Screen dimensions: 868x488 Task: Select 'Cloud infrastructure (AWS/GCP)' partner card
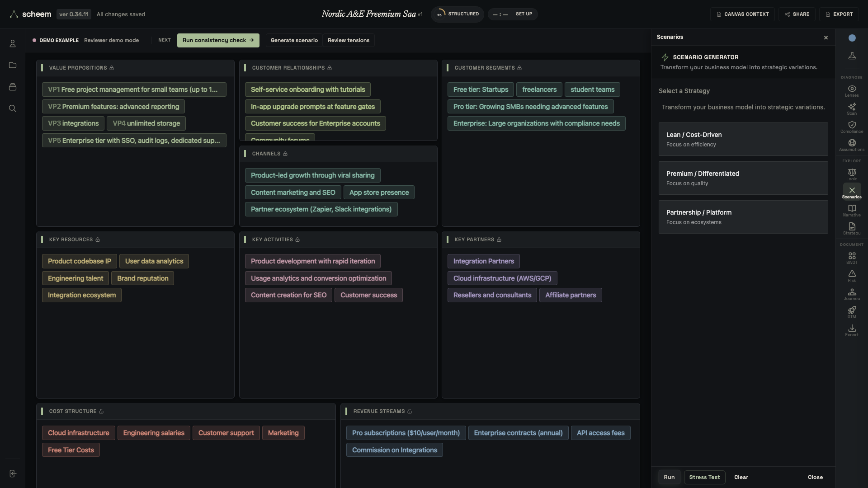pos(502,278)
